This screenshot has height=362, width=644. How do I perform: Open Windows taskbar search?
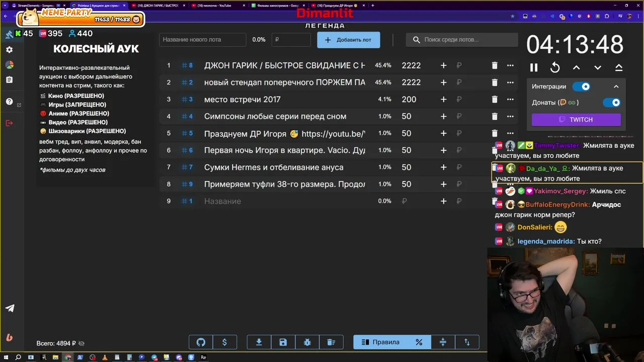tap(18, 357)
